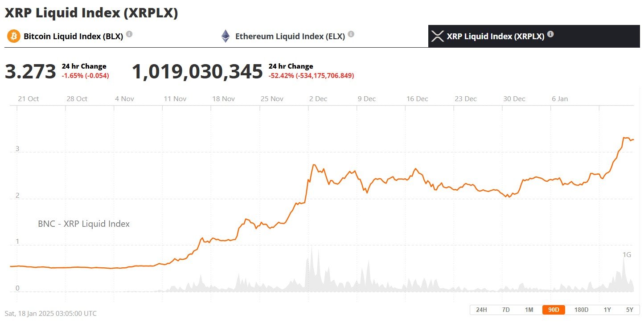
Task: Click info icon beside XRP Liquid Index
Action: 550,34
